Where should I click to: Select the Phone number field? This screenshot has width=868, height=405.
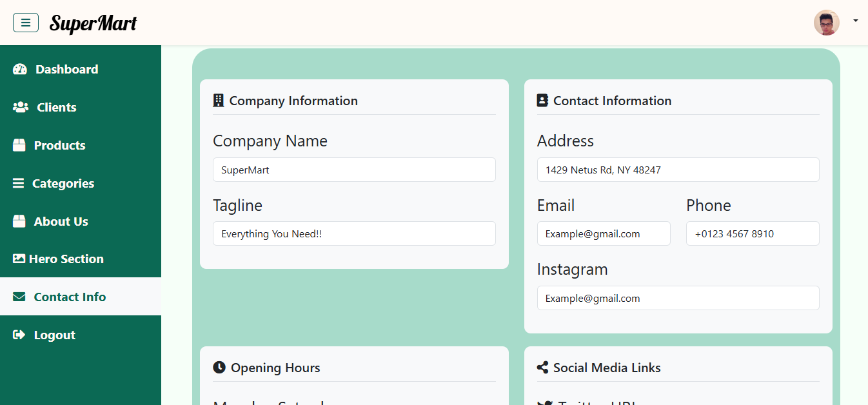[752, 233]
